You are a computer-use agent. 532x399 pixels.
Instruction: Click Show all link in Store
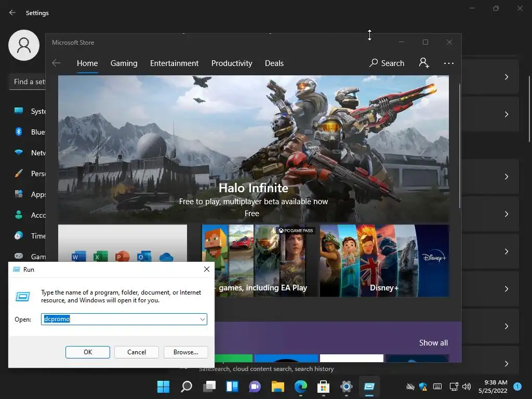(433, 343)
